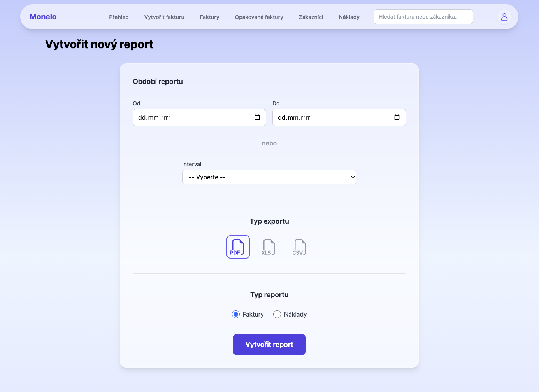
Task: Select the Faktury report type
Action: point(235,314)
